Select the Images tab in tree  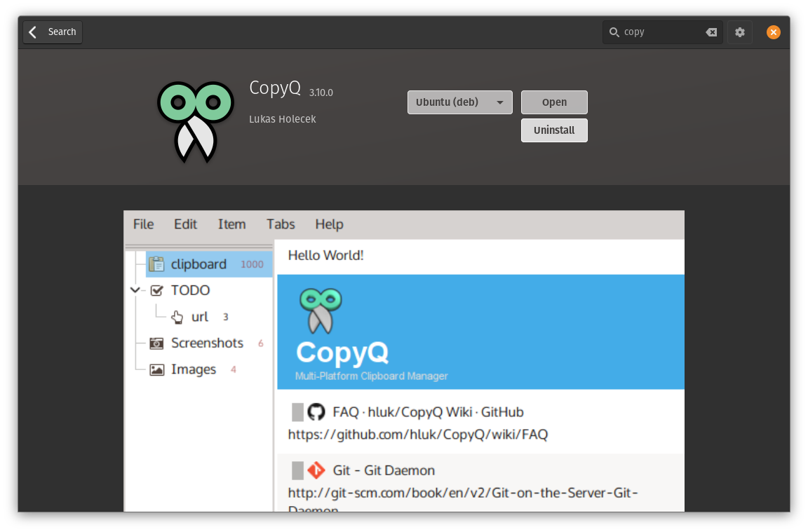(194, 370)
